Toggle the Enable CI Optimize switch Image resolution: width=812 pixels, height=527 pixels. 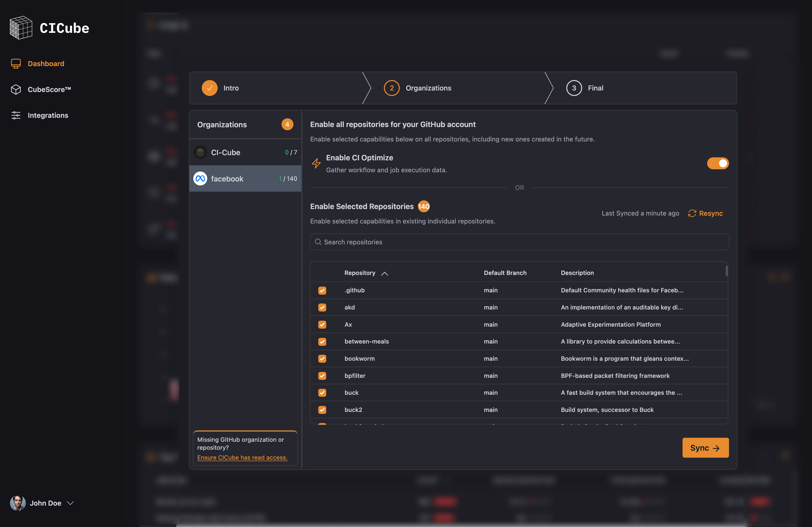pos(718,164)
